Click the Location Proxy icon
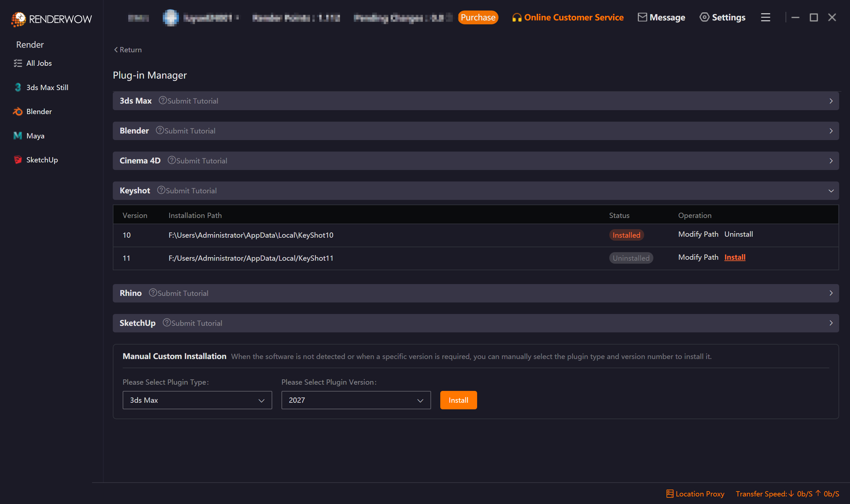Viewport: 850px width, 504px height. (x=670, y=493)
